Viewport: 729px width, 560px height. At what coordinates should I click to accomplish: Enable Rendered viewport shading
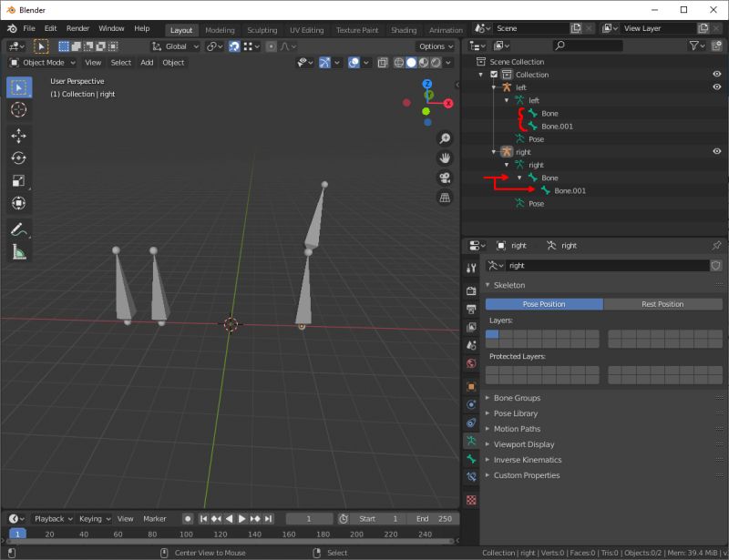434,62
